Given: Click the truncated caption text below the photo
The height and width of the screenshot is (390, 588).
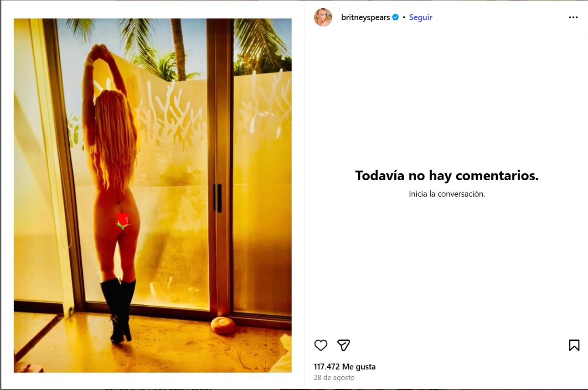Looking at the screenshot, I should point(158,387).
